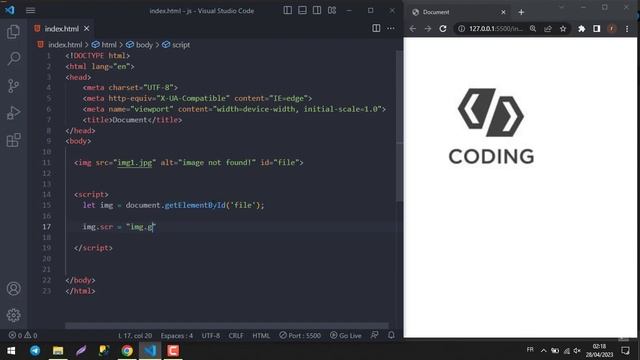Open the Customize Layout button
This screenshot has height=360, width=640.
pyautogui.click(x=332, y=10)
